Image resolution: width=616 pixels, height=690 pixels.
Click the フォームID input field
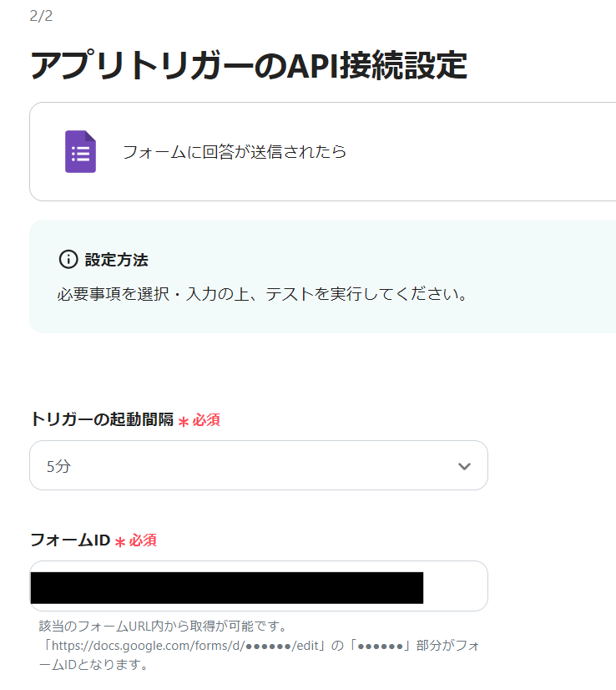click(259, 586)
